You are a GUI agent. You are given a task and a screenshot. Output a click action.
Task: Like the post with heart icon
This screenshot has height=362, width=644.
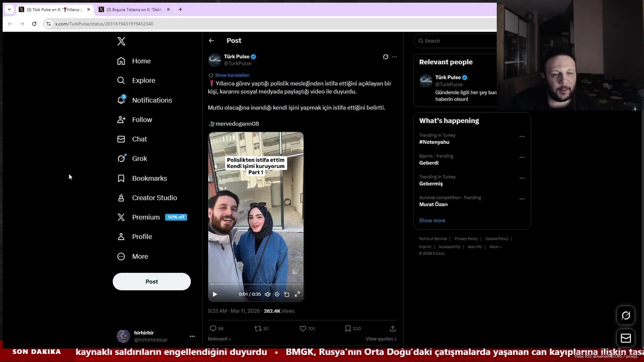307,328
